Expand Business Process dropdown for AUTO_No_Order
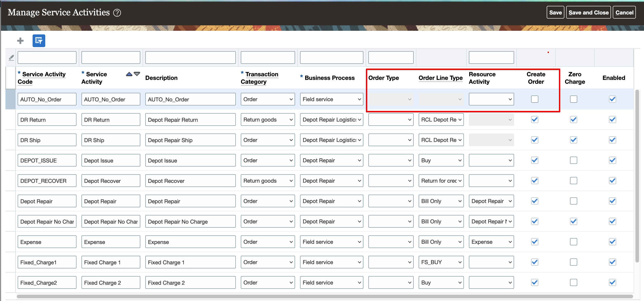The width and height of the screenshot is (644, 301). (x=331, y=99)
